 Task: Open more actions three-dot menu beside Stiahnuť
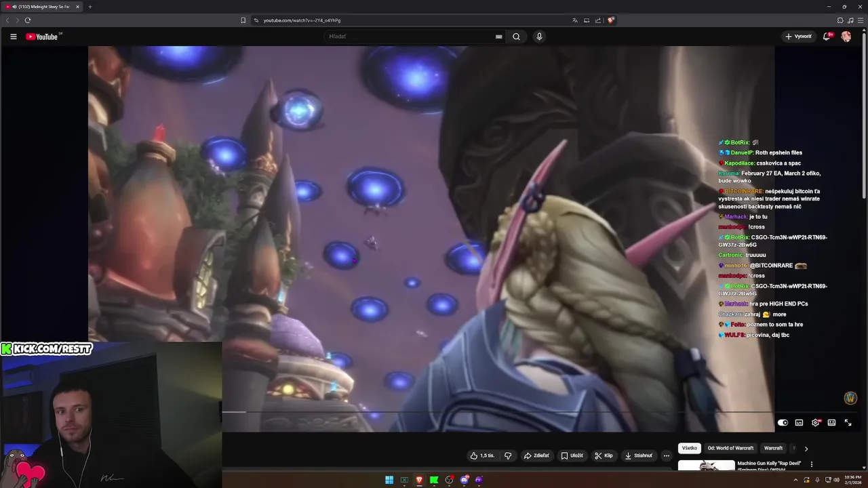[666, 455]
